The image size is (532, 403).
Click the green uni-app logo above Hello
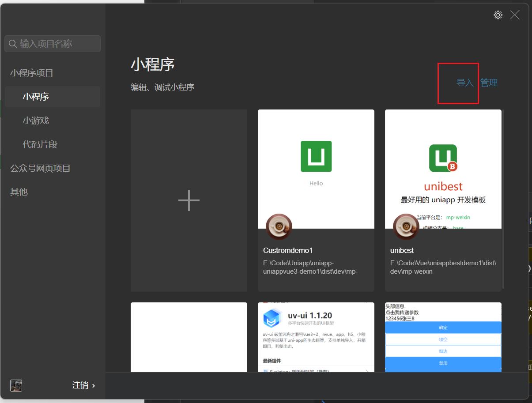pos(316,156)
